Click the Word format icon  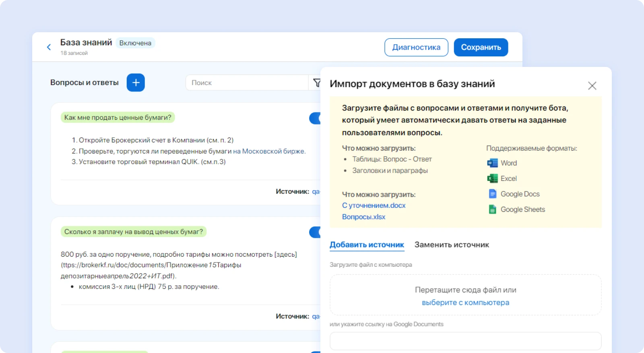click(x=492, y=163)
